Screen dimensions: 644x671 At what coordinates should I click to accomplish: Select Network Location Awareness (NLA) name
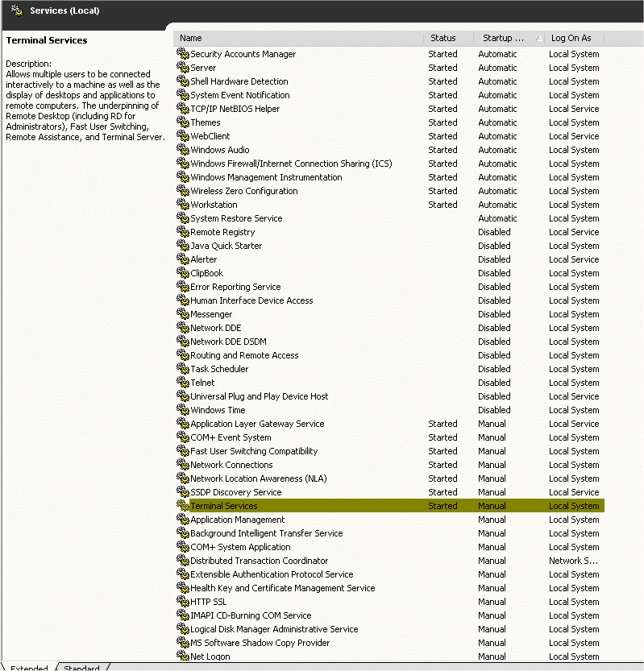259,478
